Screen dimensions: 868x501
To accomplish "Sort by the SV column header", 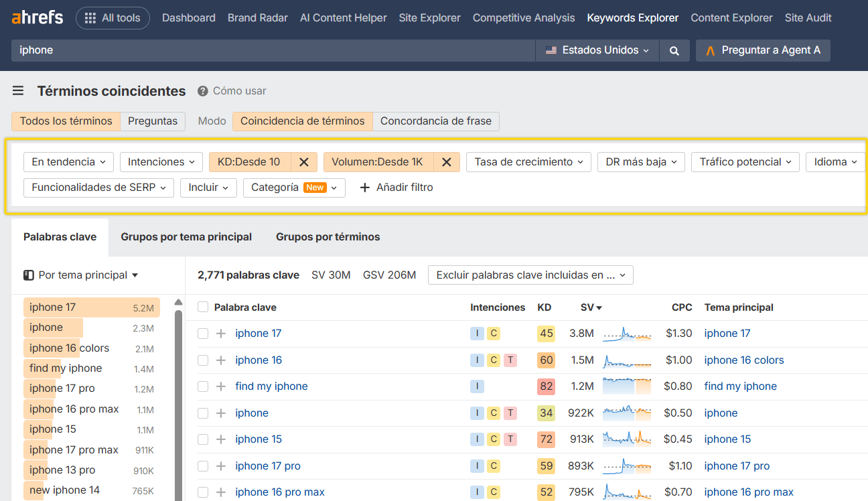I will pyautogui.click(x=591, y=307).
